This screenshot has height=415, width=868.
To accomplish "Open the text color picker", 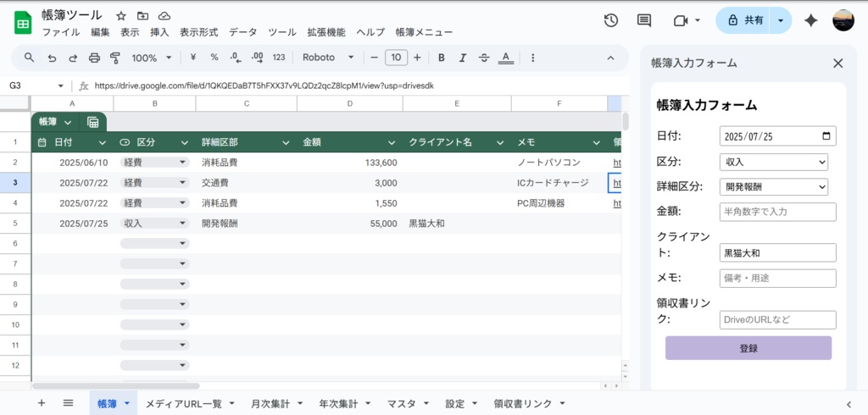I will pyautogui.click(x=505, y=58).
